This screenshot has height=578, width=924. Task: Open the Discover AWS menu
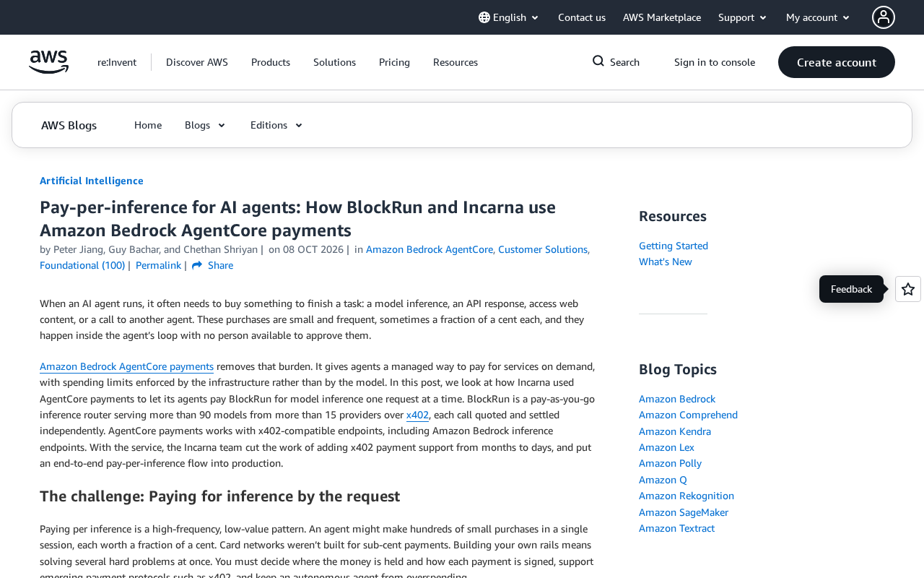(x=197, y=62)
